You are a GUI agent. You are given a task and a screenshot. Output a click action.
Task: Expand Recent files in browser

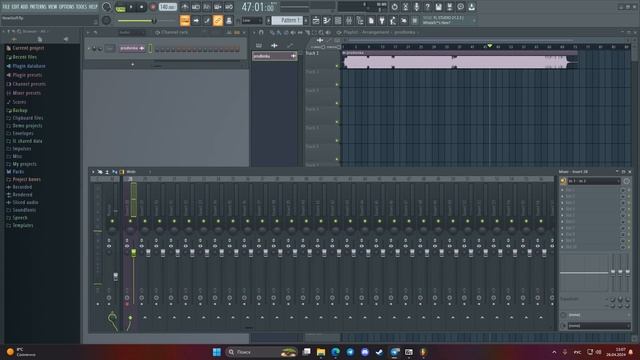[x=24, y=57]
